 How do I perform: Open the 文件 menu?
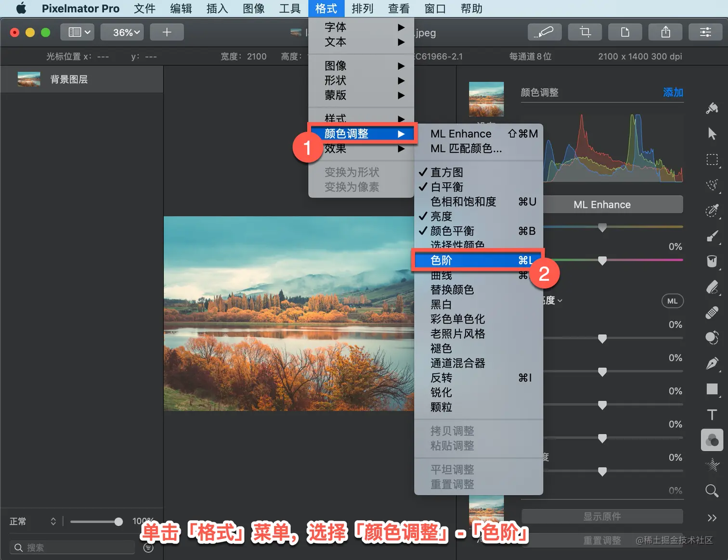tap(144, 8)
